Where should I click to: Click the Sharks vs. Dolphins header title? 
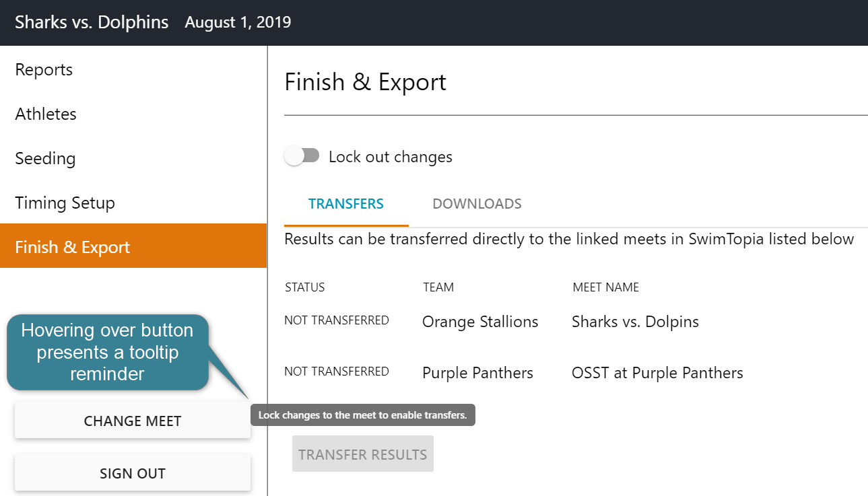click(92, 22)
